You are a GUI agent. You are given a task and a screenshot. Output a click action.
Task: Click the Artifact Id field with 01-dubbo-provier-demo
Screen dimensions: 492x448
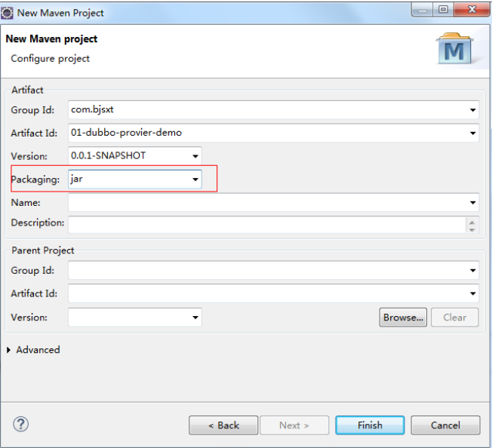273,133
